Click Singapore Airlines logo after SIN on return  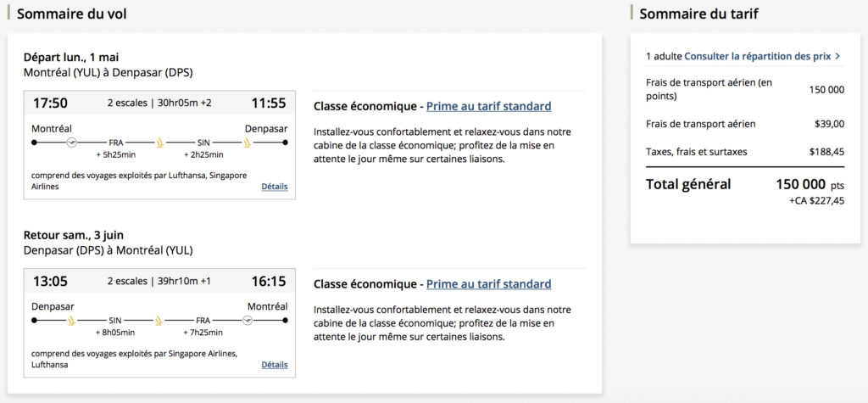coord(158,320)
